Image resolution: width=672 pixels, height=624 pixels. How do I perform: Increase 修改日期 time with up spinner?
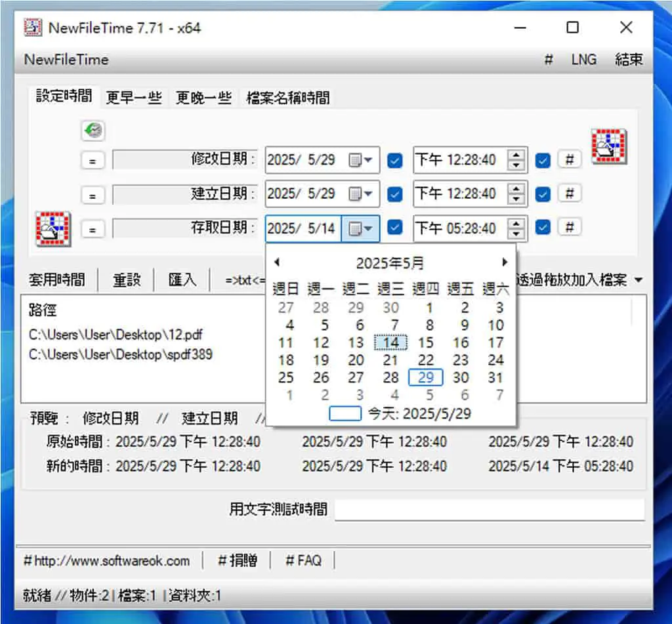click(516, 155)
